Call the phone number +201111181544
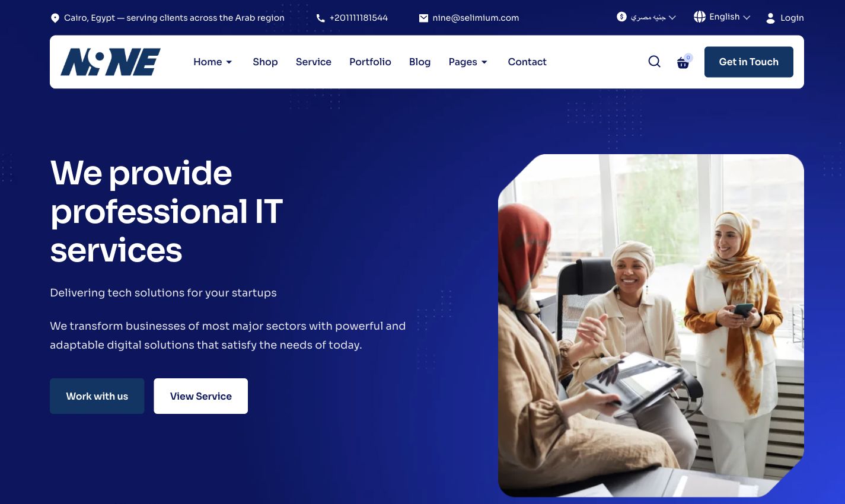This screenshot has width=845, height=504. click(x=359, y=18)
